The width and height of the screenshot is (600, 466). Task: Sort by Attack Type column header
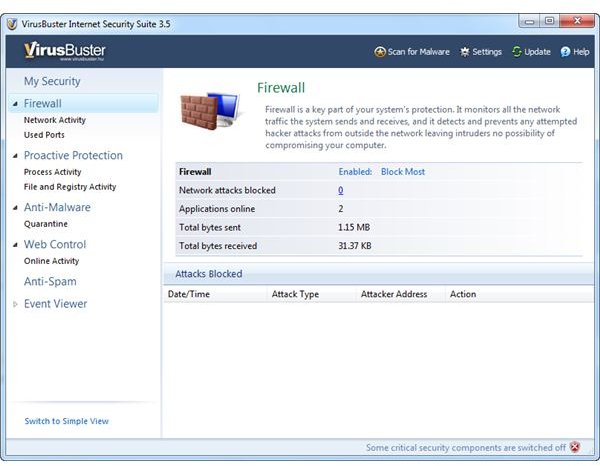tap(312, 294)
